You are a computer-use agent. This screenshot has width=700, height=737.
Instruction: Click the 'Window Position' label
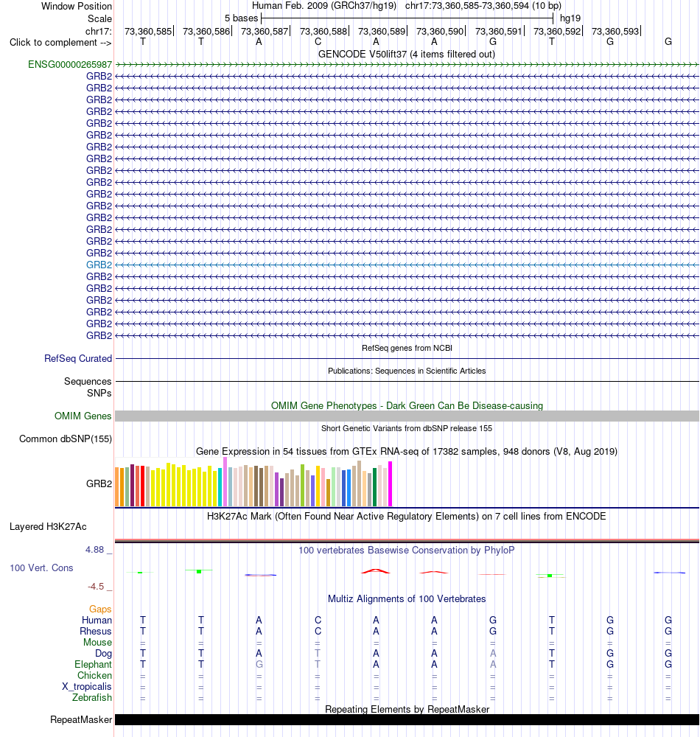click(x=77, y=6)
